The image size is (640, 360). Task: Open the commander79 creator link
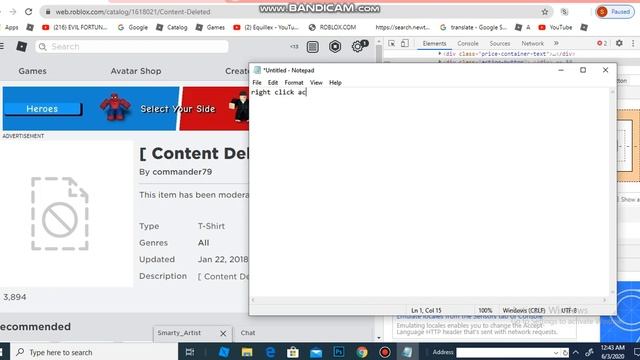click(182, 172)
